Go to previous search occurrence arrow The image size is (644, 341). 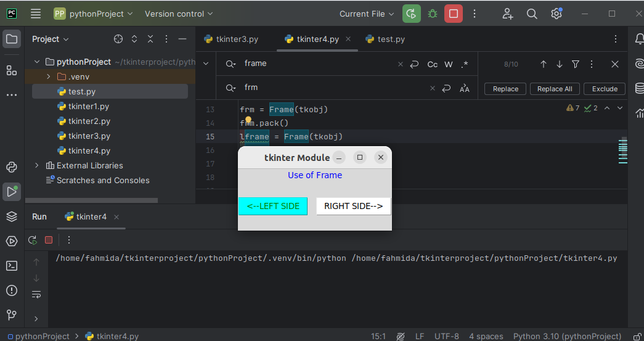coord(544,64)
